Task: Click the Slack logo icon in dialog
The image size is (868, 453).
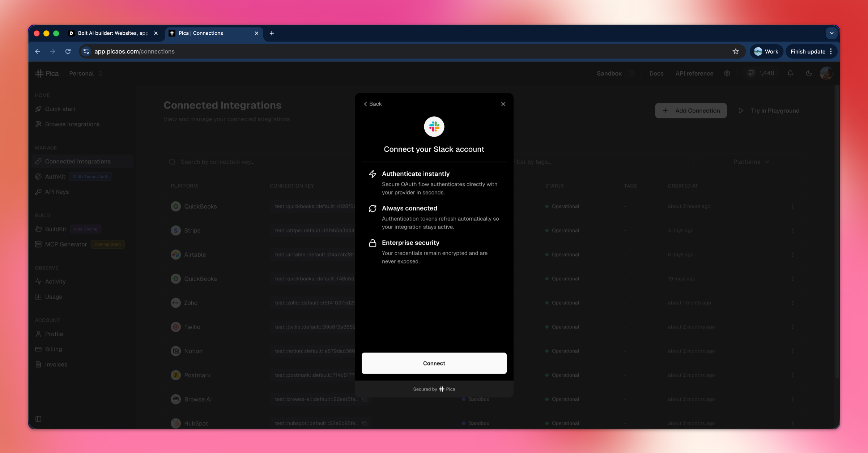Action: coord(434,127)
